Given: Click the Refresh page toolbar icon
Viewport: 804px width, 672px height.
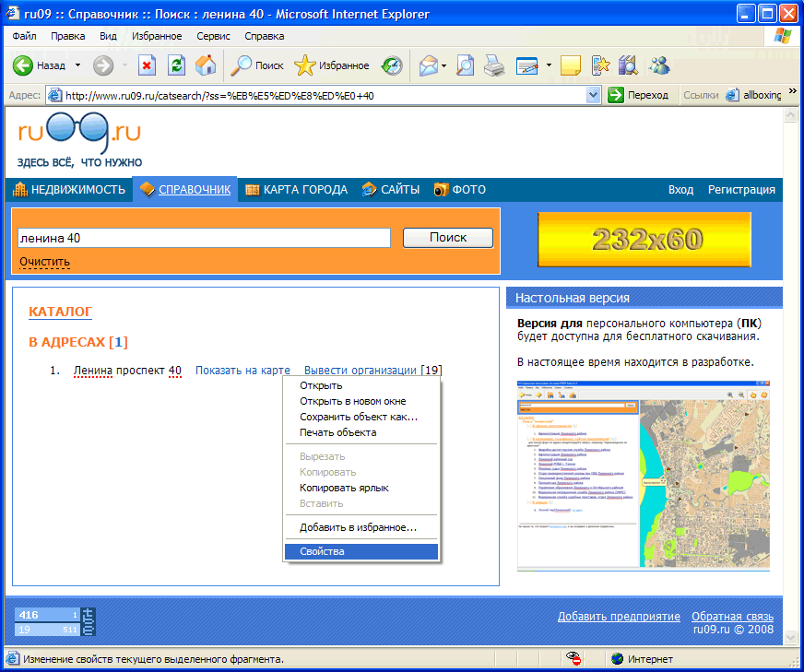Looking at the screenshot, I should point(176,65).
